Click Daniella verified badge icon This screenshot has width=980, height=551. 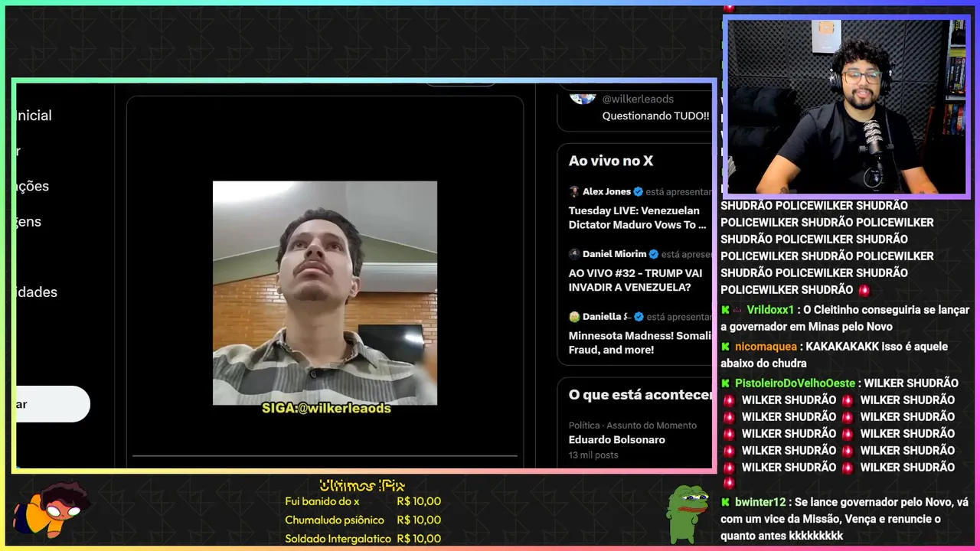click(639, 317)
